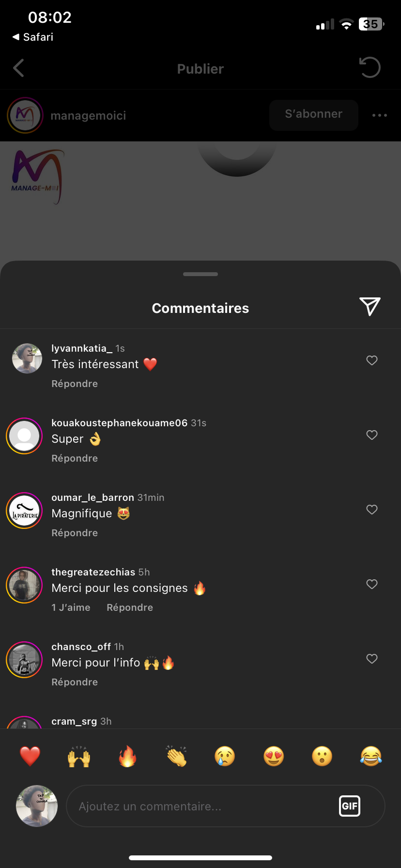
Task: Open oumar_le_barron's profile picture
Action: click(24, 511)
